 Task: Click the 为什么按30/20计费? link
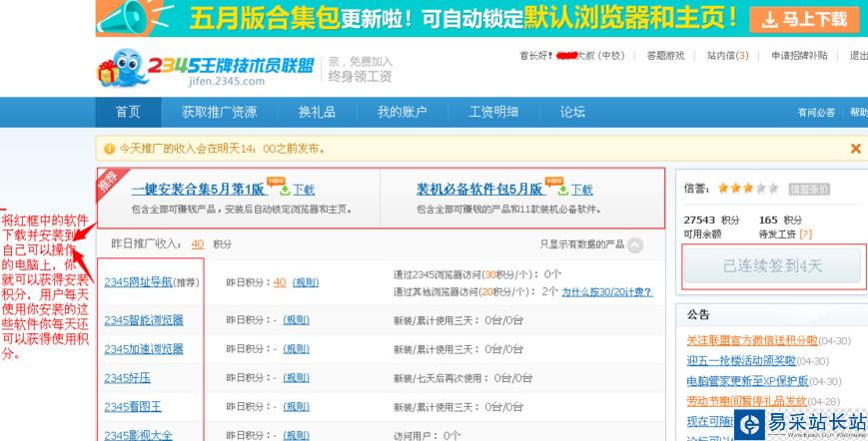tap(607, 291)
